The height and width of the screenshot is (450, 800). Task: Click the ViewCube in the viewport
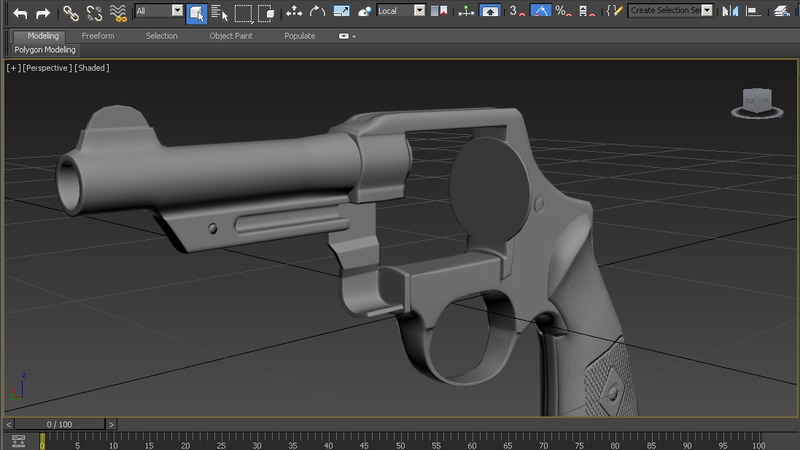tap(757, 100)
